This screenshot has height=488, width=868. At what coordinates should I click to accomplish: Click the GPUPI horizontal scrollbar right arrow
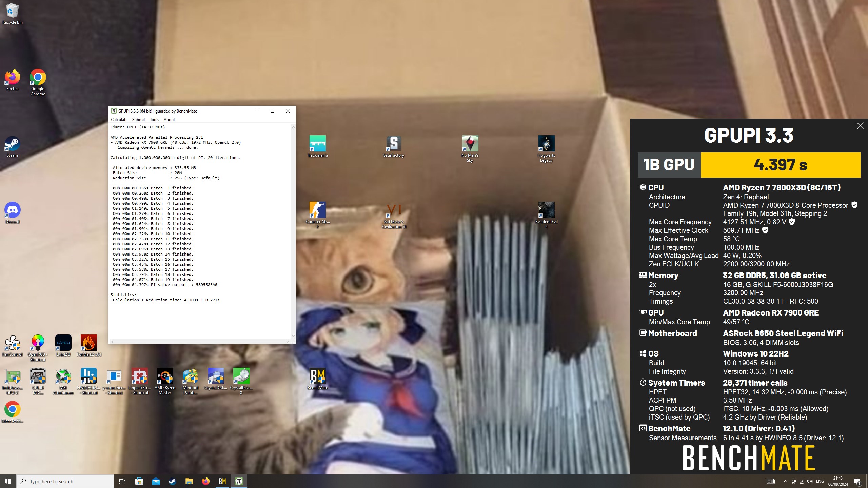pos(288,342)
